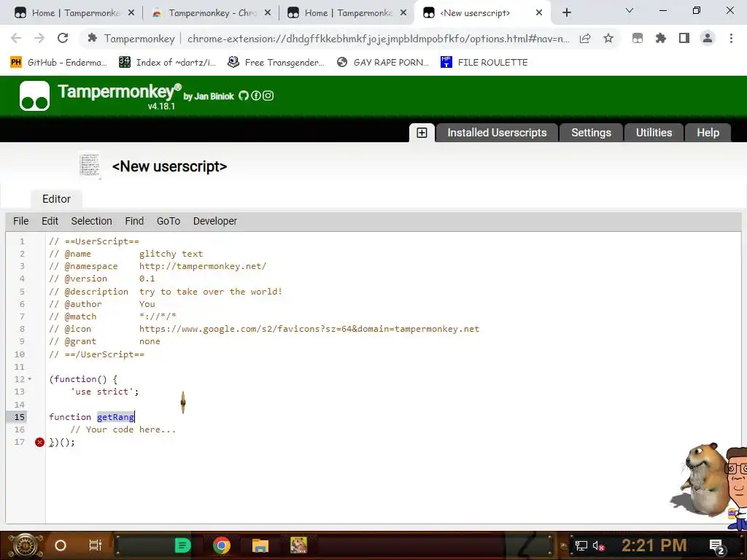Open the FILE ROULETTE bookmark
This screenshot has height=560, width=747.
pos(484,63)
